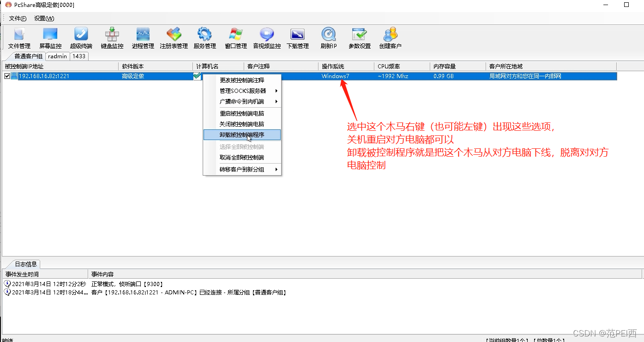Choose 关闭被控制端电脑 menu entry
The width and height of the screenshot is (644, 342).
[x=242, y=124]
